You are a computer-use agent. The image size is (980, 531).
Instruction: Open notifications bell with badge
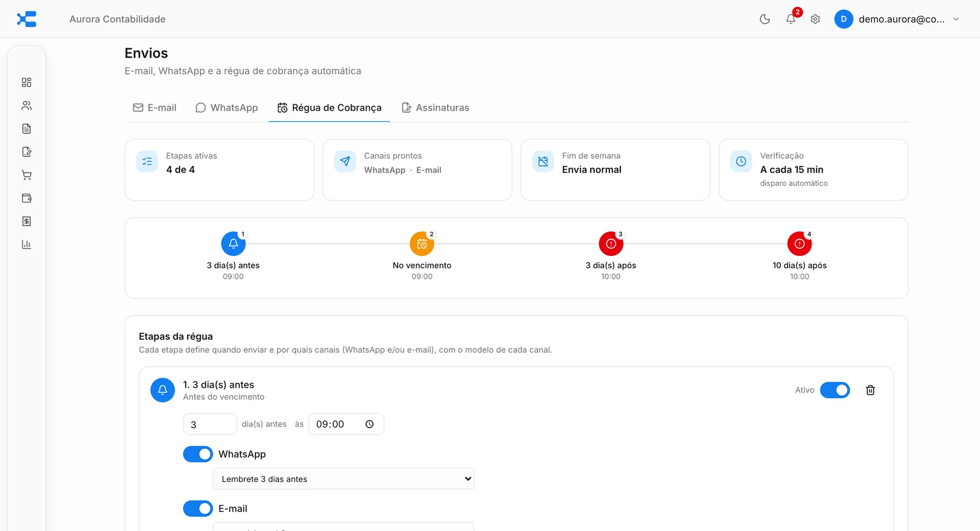click(791, 19)
